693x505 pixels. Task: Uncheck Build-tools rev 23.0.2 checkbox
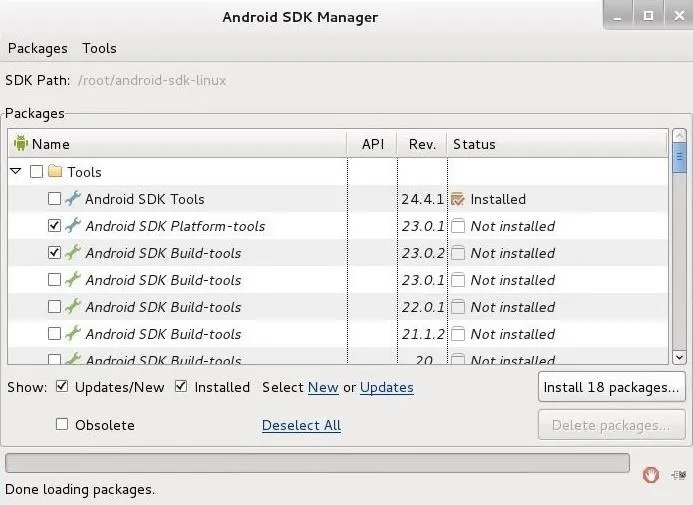(x=54, y=252)
